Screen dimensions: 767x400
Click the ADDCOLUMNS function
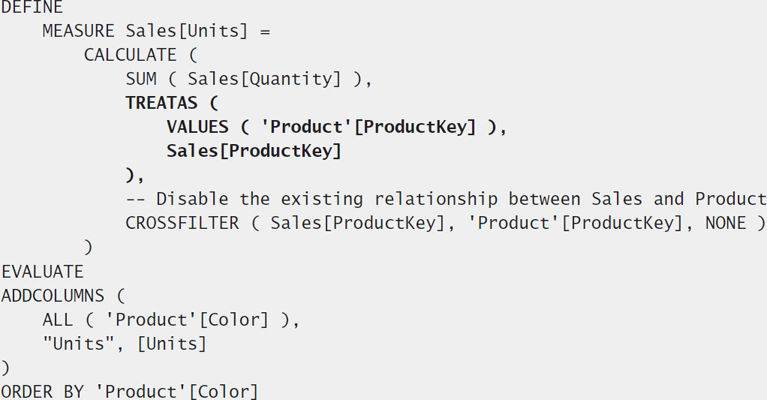tap(53, 295)
